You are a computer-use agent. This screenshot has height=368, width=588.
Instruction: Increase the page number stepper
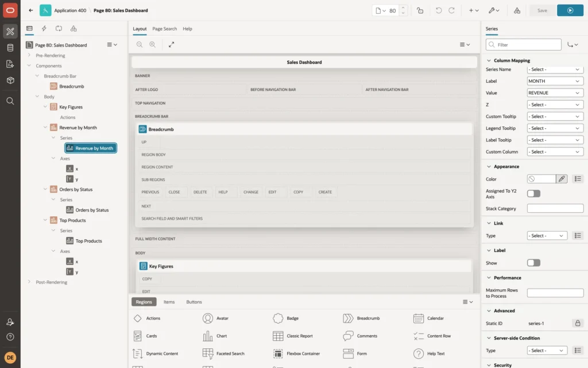(403, 7)
